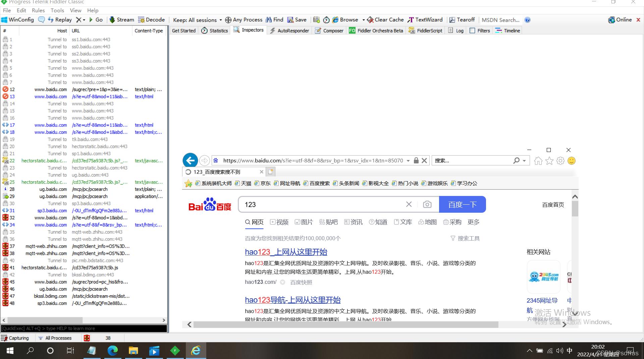
Task: Open Browse dropdown arrow
Action: pyautogui.click(x=364, y=20)
